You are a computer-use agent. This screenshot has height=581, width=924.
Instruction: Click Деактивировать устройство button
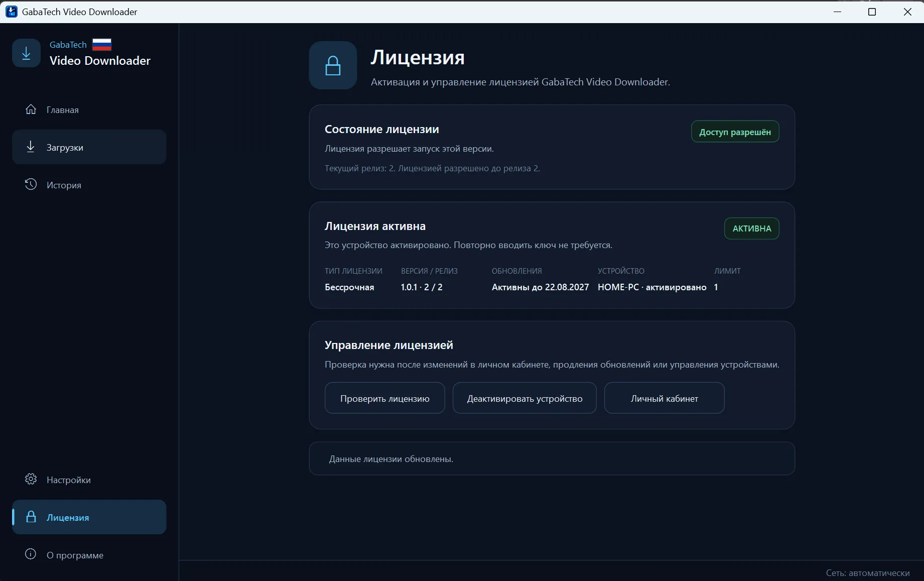point(524,398)
